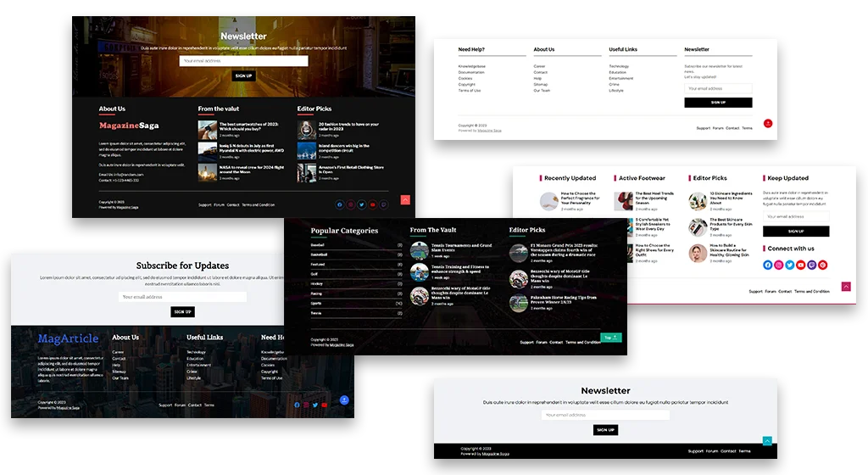868x475 pixels.
Task: Open the 20 fashion trends article thumbnail
Action: (306, 130)
